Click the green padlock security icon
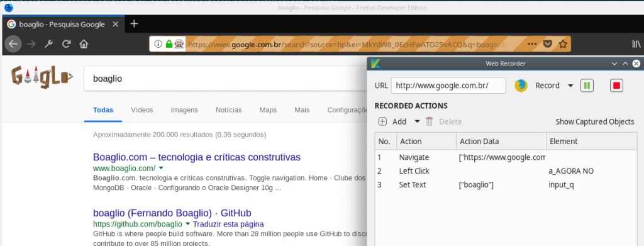This screenshot has width=644, height=246. [169, 44]
